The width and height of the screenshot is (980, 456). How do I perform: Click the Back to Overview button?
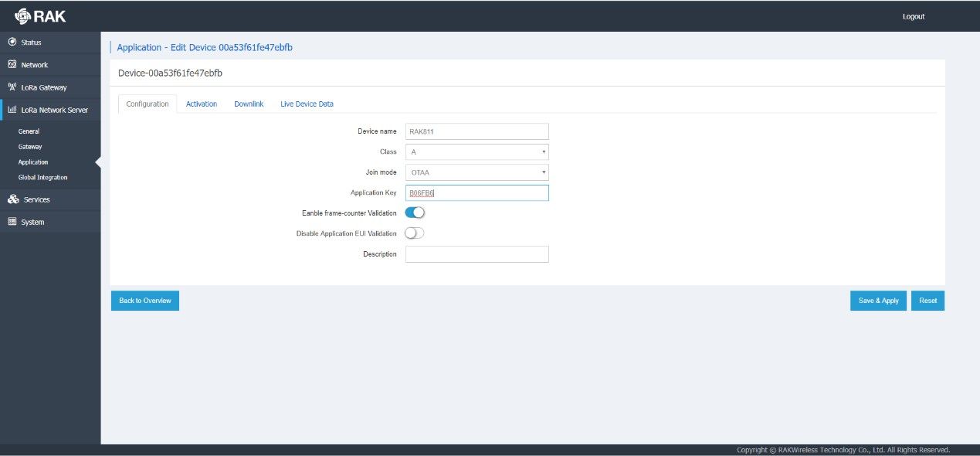click(x=145, y=301)
